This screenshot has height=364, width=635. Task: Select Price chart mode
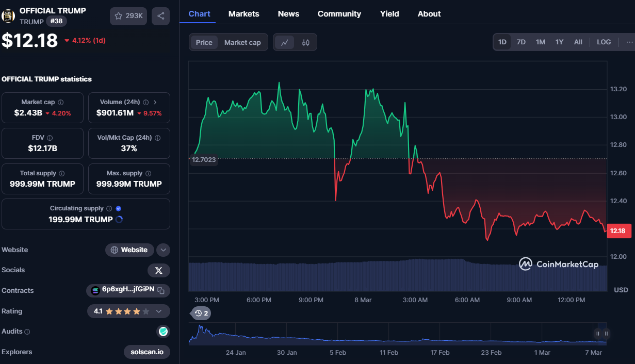click(x=204, y=42)
